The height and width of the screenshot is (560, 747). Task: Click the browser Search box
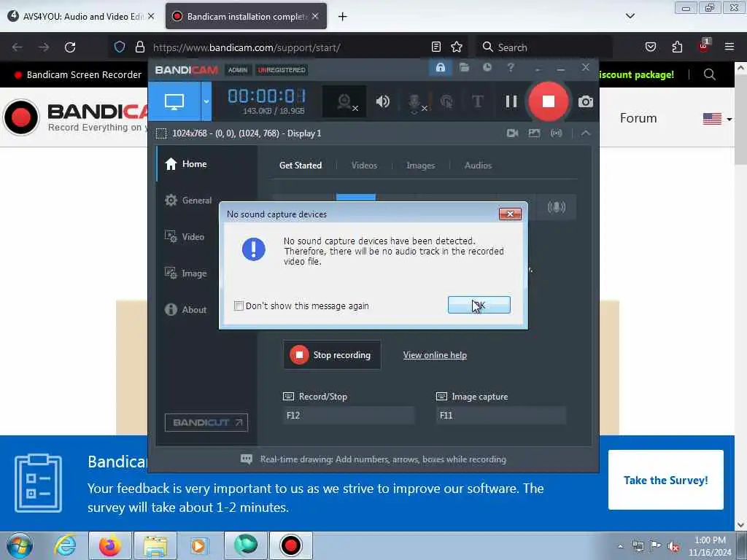point(544,47)
